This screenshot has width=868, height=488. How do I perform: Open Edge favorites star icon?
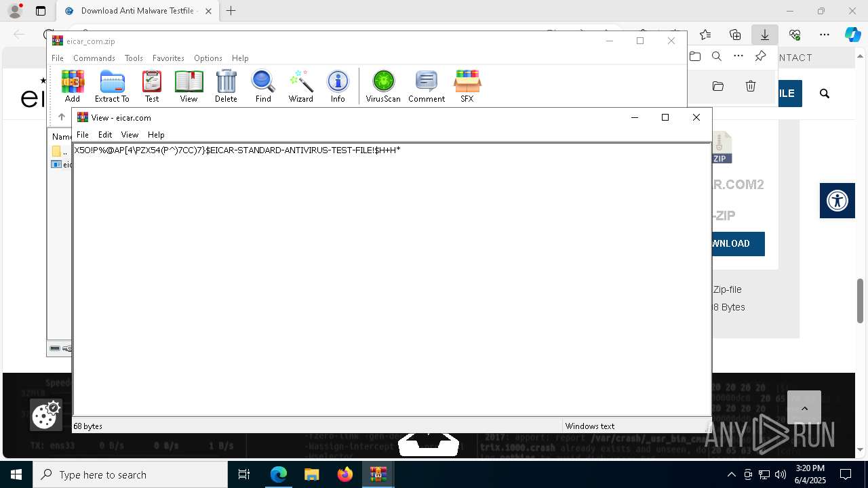click(x=705, y=35)
